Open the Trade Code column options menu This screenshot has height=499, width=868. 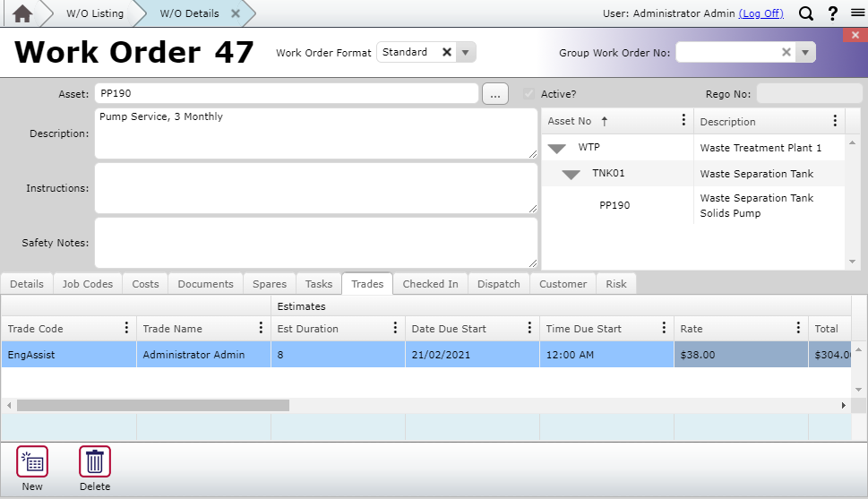pos(126,329)
